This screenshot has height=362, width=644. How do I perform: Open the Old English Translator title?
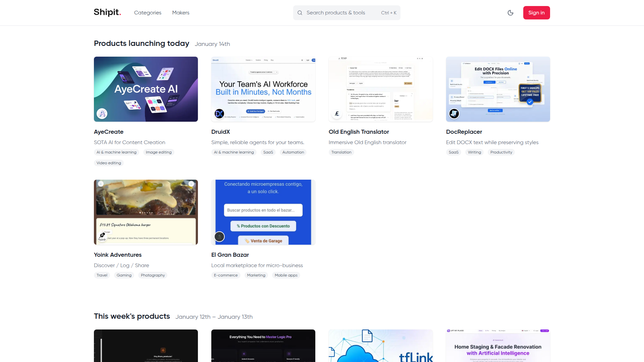pyautogui.click(x=359, y=132)
